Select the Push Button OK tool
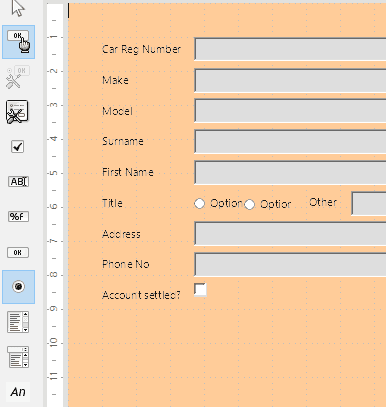 18,252
